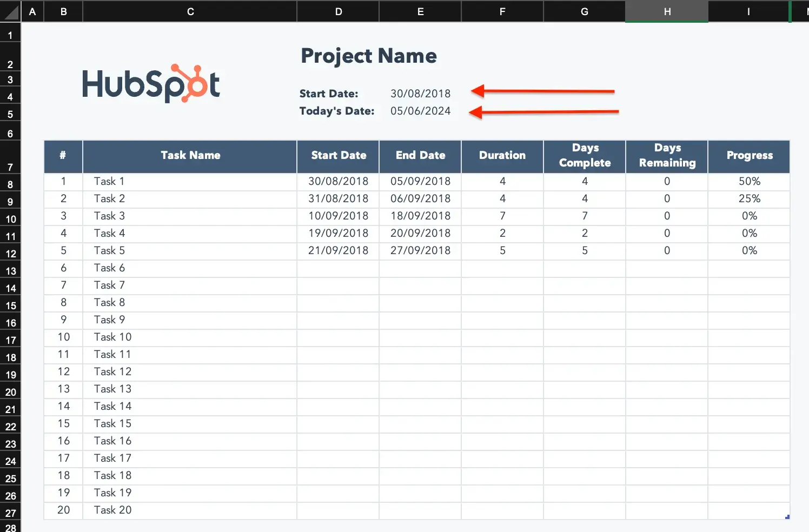Select Today's Date value 05/06/2024
The width and height of the screenshot is (809, 532).
420,111
